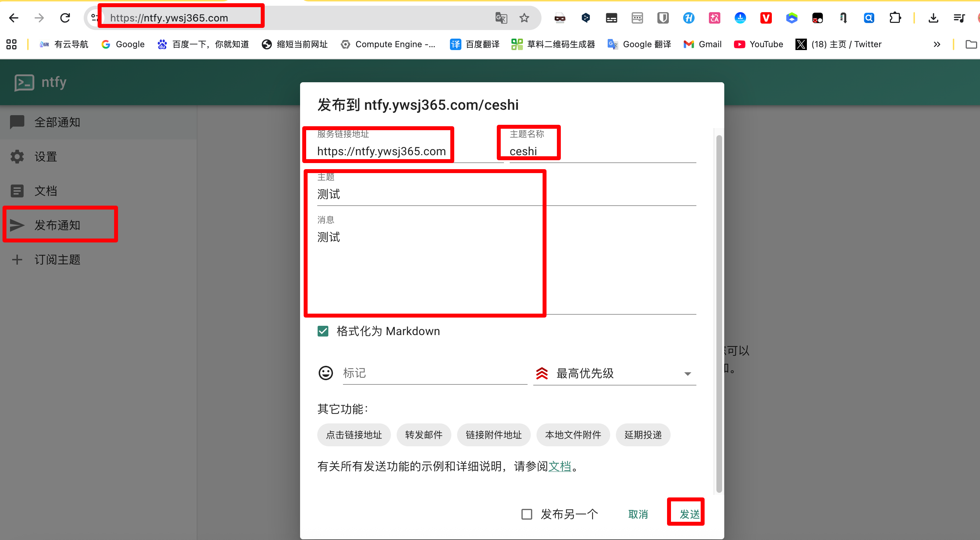This screenshot has width=980, height=540.
Task: Click the incognito-mask extension icon
Action: click(560, 18)
